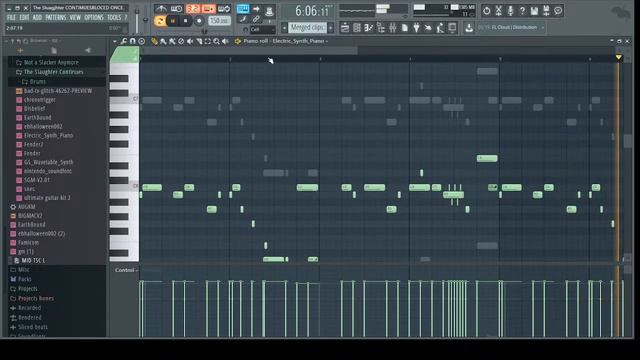Toggle pattern/song mode button
The width and height of the screenshot is (640, 360).
click(160, 20)
